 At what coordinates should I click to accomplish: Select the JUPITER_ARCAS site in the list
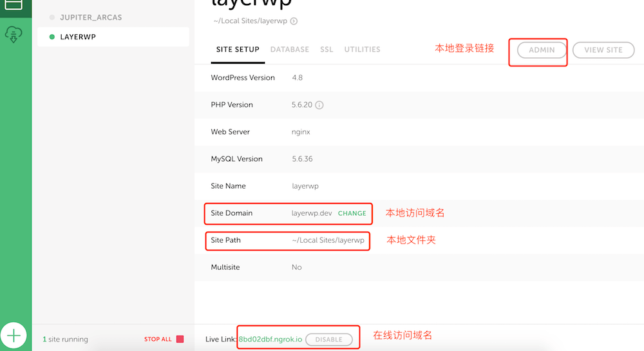pos(91,17)
